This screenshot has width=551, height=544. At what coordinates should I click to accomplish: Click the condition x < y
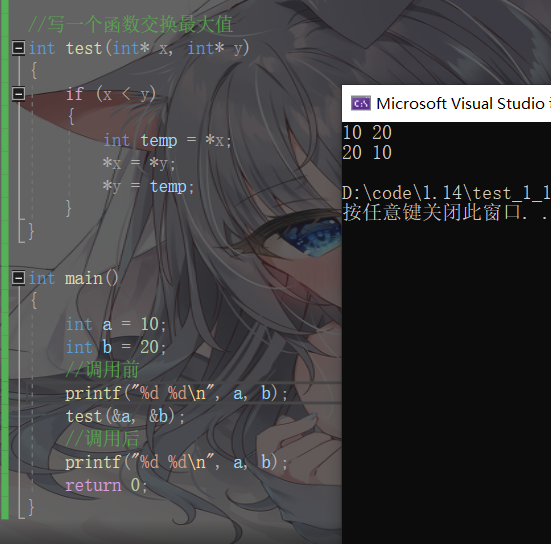tap(126, 94)
